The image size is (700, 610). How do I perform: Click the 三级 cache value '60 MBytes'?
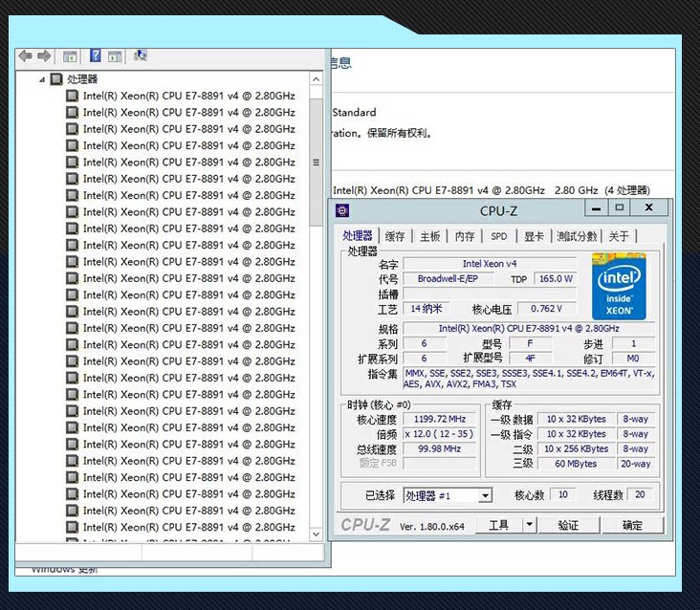pyautogui.click(x=576, y=464)
